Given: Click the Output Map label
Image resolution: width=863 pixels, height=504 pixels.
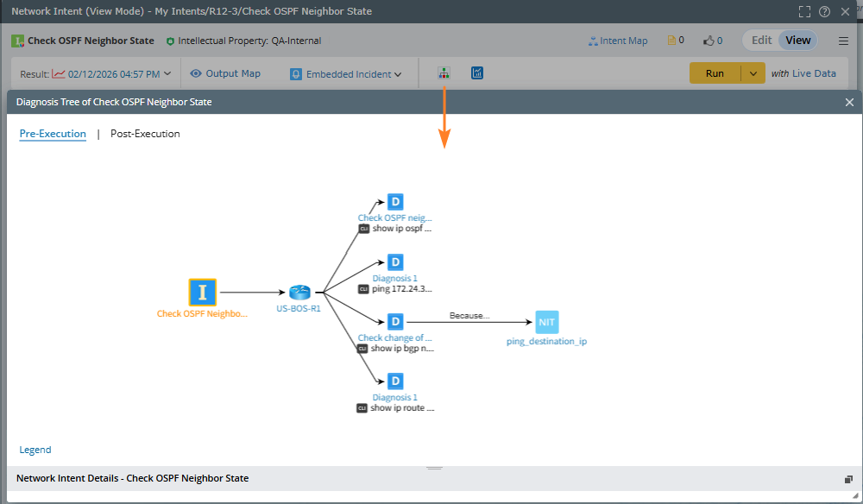Looking at the screenshot, I should 233,73.
